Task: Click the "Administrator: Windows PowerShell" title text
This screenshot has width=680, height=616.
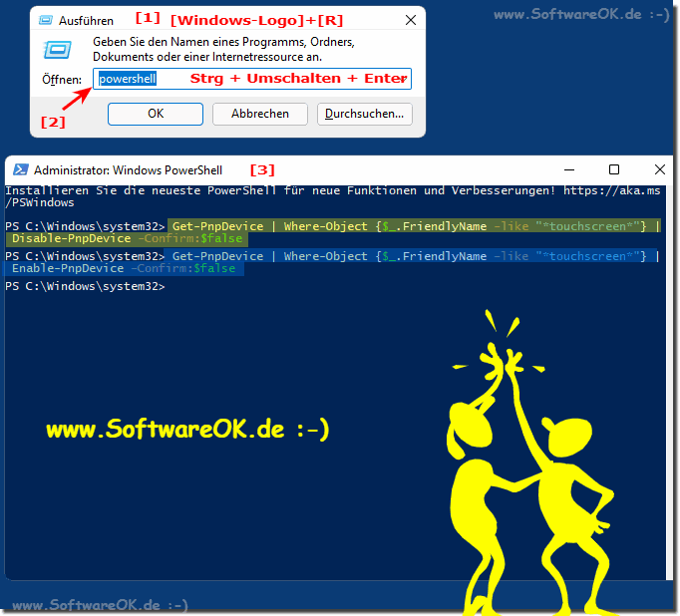Action: 128,170
